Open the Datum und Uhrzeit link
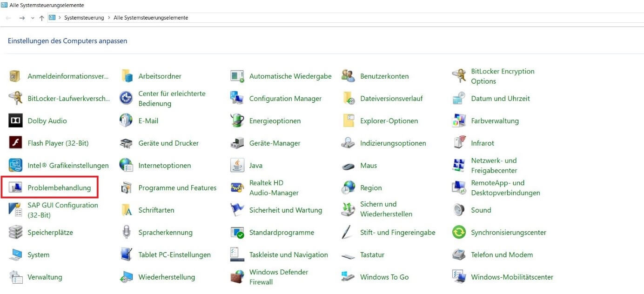644x294 pixels. tap(500, 98)
